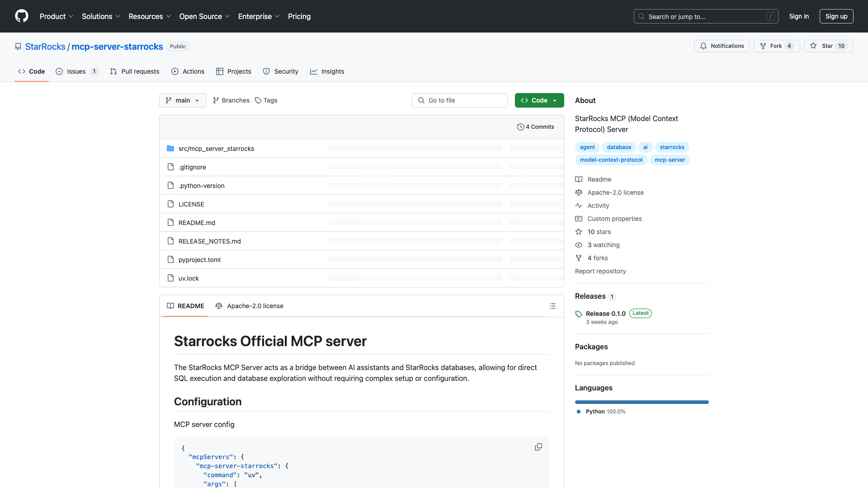Screen dimensions: 868x488
Task: Toggle the Issues tab counter badge
Action: tap(94, 71)
